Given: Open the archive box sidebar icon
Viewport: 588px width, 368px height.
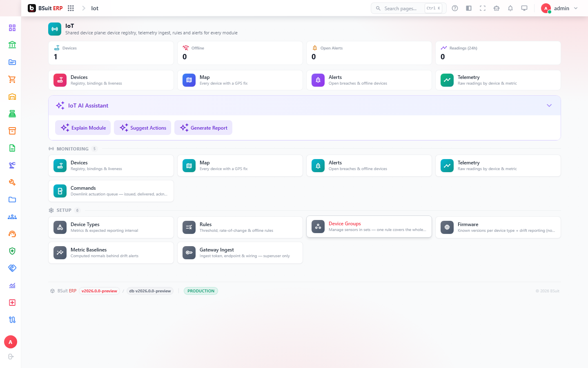Looking at the screenshot, I should (12, 131).
